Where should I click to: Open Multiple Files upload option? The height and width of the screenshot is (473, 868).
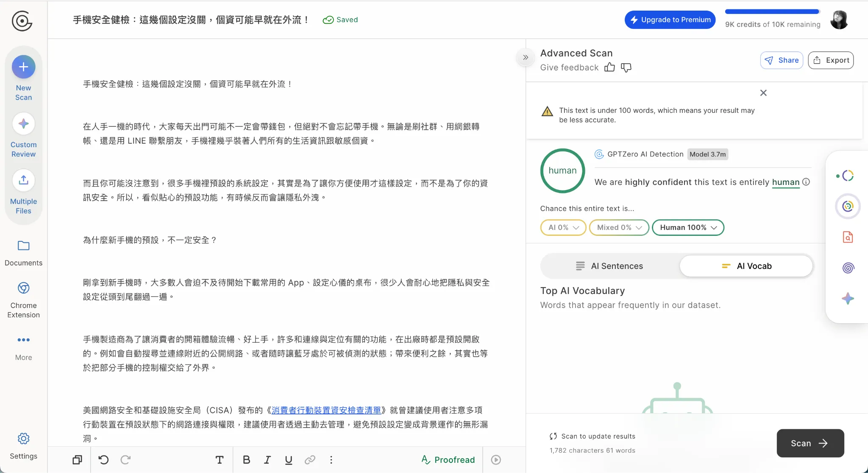[23, 192]
